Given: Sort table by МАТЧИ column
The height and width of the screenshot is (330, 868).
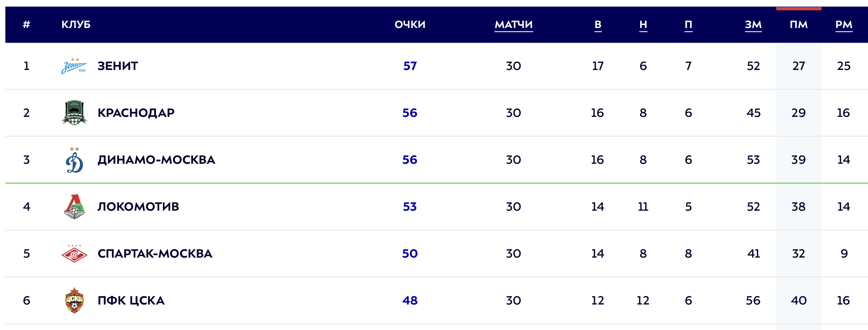Looking at the screenshot, I should pos(513,25).
